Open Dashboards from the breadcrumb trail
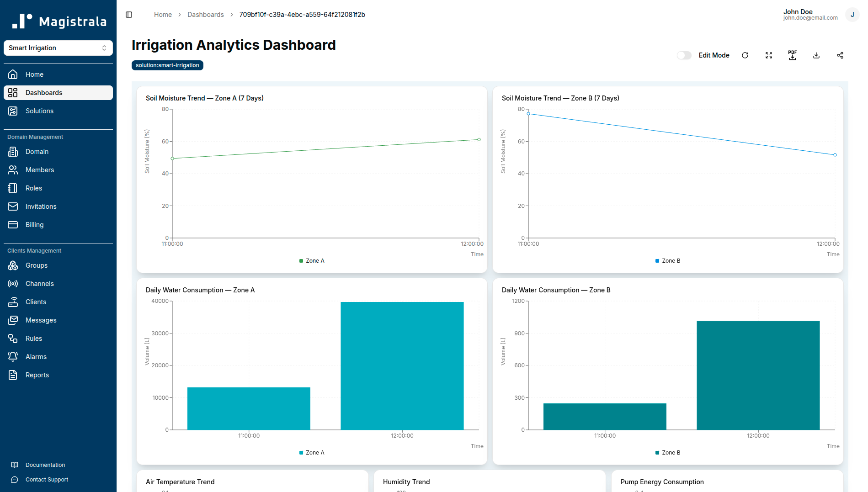 206,14
